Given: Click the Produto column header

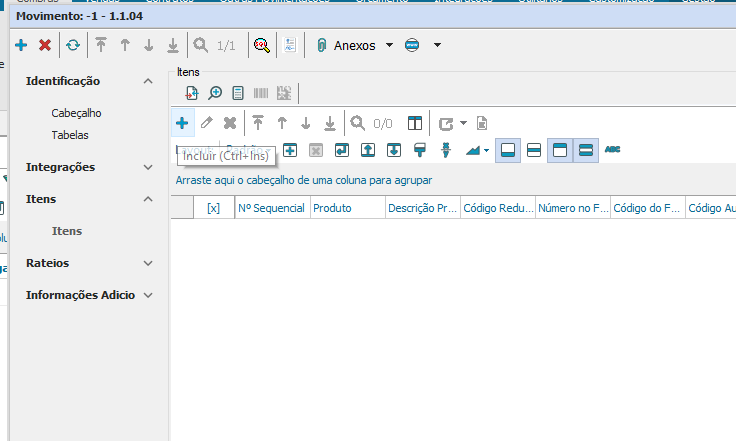Looking at the screenshot, I should (x=346, y=208).
